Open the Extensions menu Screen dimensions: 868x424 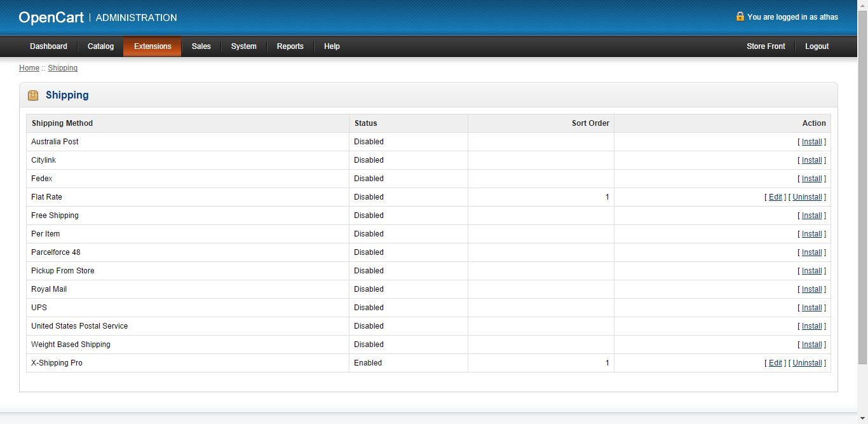(153, 46)
